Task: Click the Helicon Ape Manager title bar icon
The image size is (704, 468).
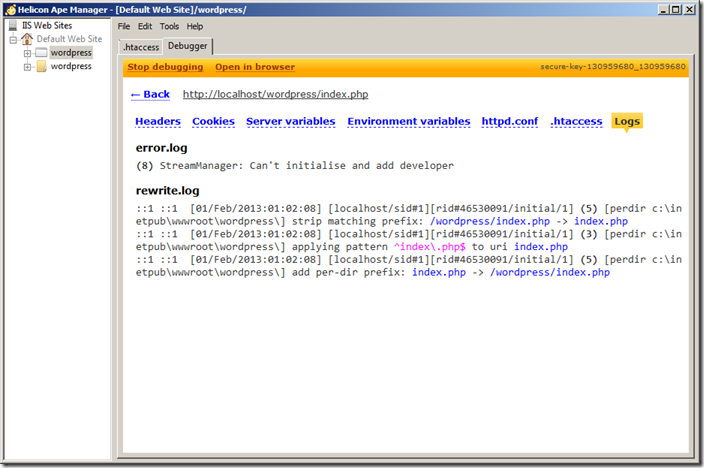Action: tap(9, 9)
